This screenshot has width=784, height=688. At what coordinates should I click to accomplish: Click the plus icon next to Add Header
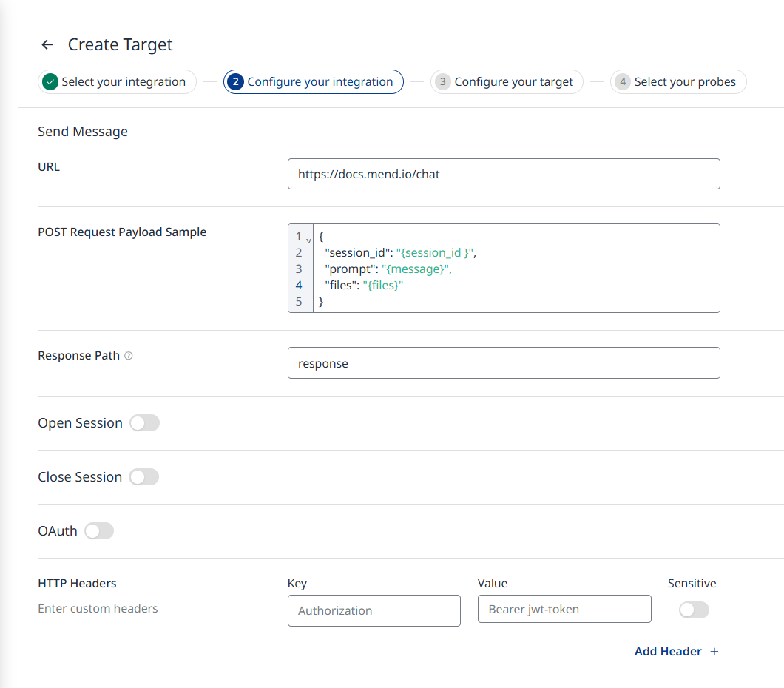(714, 652)
